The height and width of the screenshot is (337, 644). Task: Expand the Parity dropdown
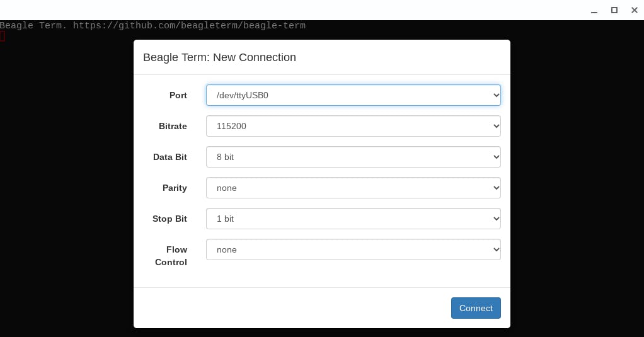point(353,188)
